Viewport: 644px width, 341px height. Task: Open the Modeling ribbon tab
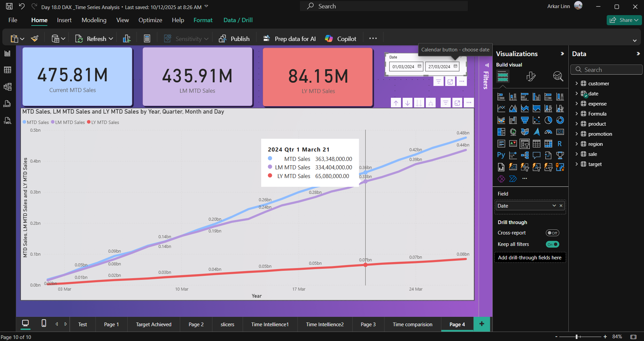pyautogui.click(x=94, y=20)
